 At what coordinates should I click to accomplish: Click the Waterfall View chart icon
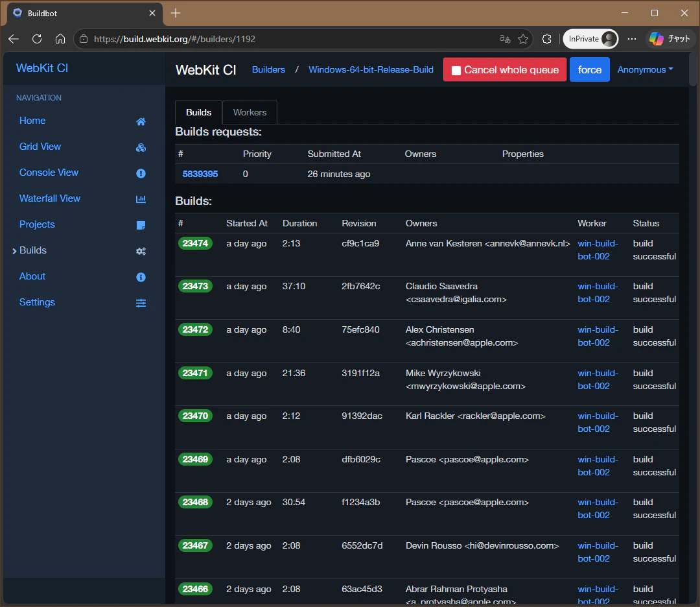click(x=141, y=199)
